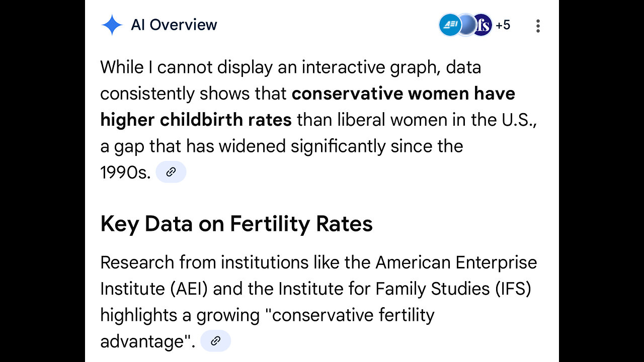Click the link chip after "1990s."
The image size is (644, 362).
[171, 172]
